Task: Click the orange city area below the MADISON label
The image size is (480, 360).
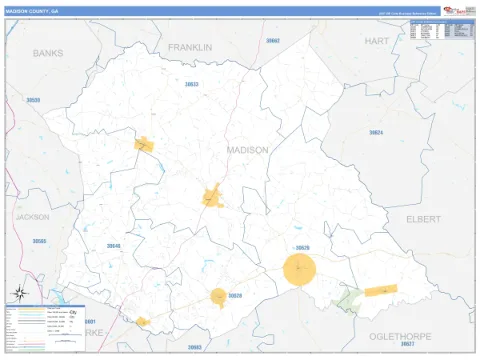Action: click(x=212, y=196)
